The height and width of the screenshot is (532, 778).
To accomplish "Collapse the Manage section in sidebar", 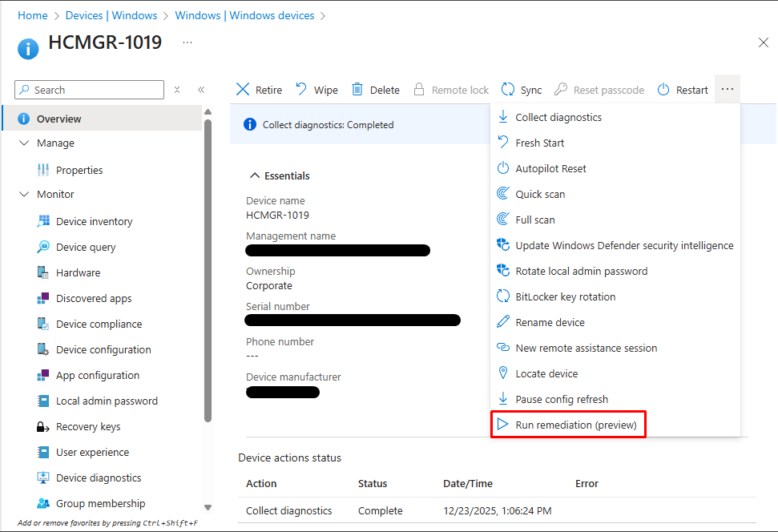I will [24, 143].
